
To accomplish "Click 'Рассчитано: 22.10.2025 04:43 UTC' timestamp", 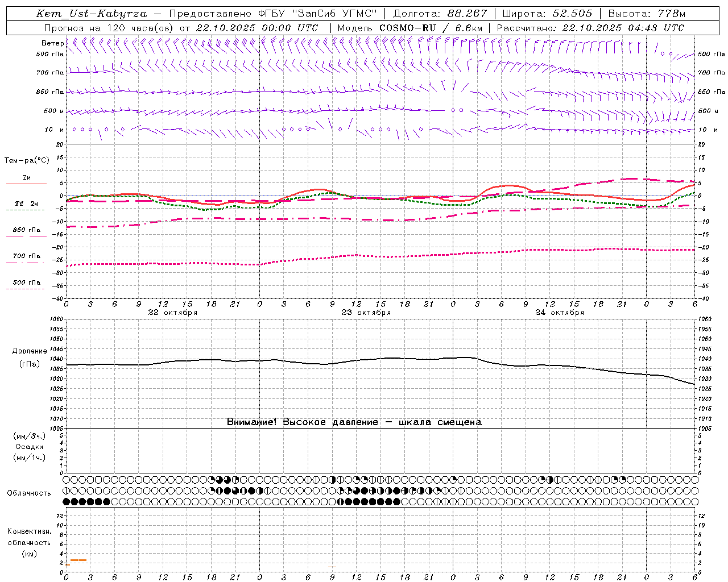I will 590,28.
